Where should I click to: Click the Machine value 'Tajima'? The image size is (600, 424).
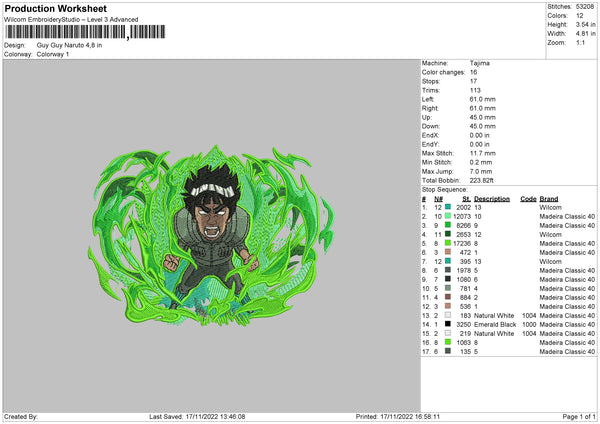pyautogui.click(x=479, y=63)
